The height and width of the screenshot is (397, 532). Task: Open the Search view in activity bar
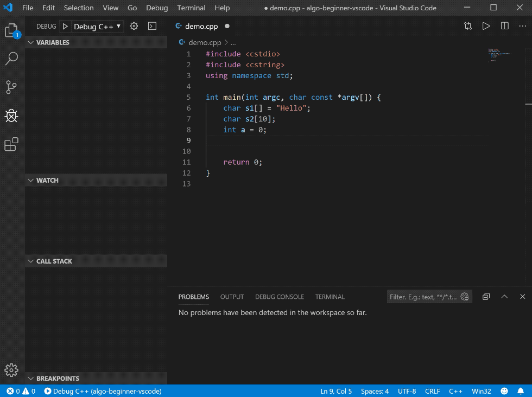click(11, 59)
